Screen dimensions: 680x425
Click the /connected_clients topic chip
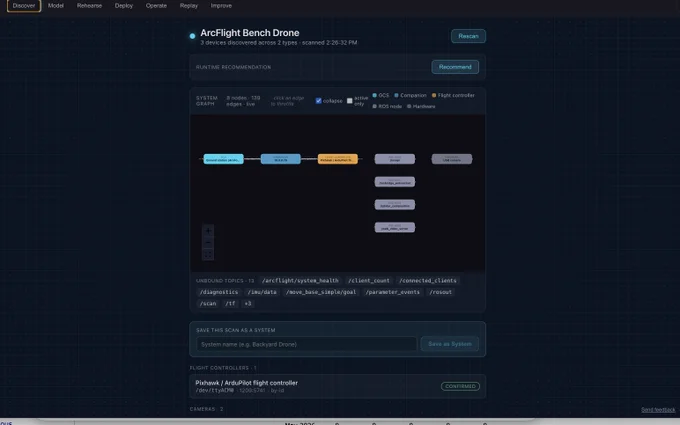tap(428, 281)
